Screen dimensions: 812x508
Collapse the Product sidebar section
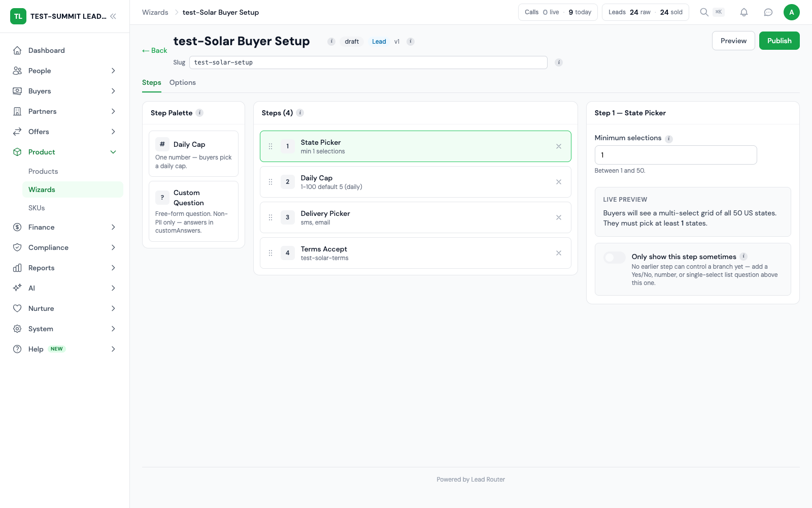tap(65, 152)
